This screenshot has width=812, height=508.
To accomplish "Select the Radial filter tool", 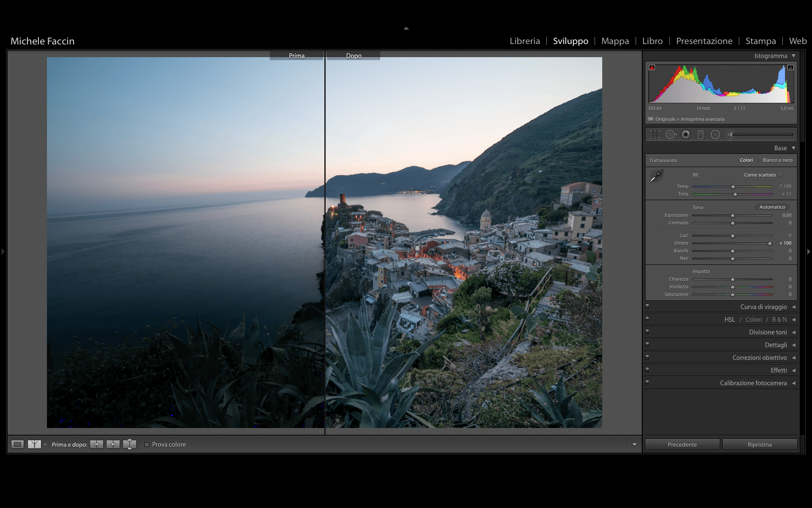I will (715, 135).
